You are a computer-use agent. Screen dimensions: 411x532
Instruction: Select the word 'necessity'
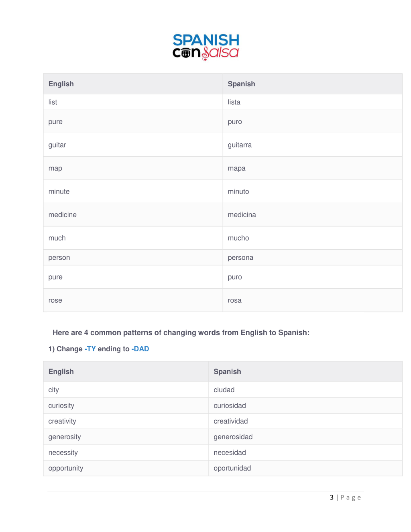tap(63, 453)
